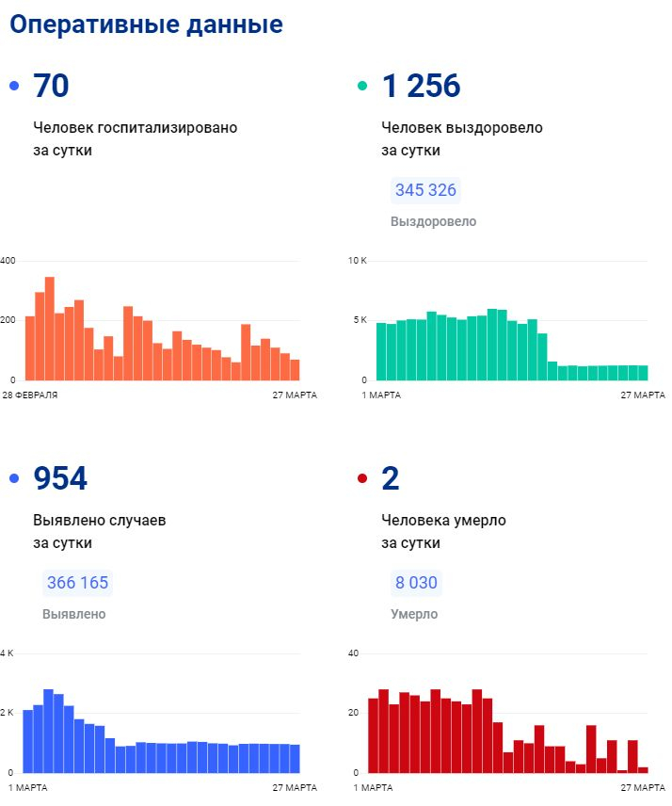The height and width of the screenshot is (806, 672).
Task: Click the "Человек госпитализировано за сутки" caption
Action: coord(136,138)
